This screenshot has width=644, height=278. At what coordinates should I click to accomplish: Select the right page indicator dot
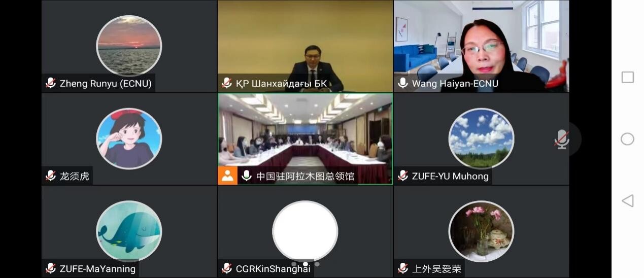(317, 264)
